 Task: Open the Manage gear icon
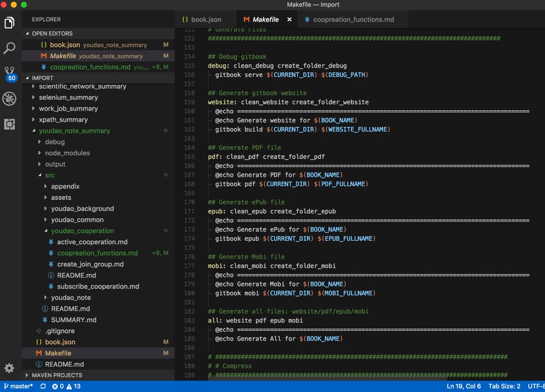coord(10,368)
